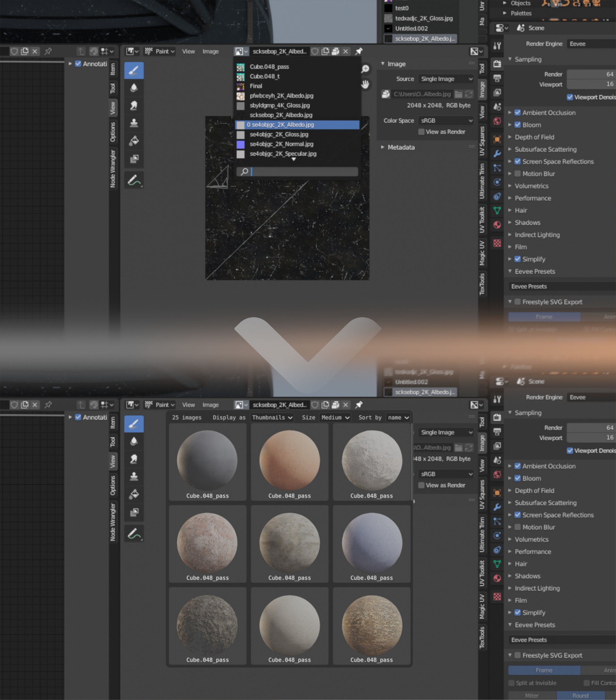Click the Round button in Freestyle settings
This screenshot has width=616, height=700.
click(580, 696)
